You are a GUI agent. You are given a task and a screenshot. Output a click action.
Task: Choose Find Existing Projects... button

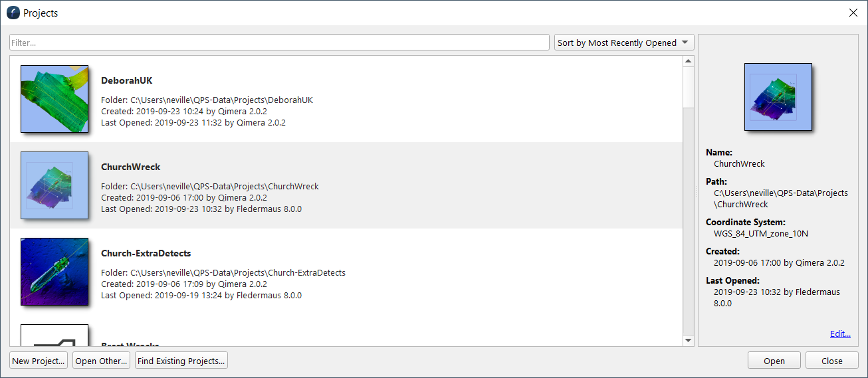[181, 361]
